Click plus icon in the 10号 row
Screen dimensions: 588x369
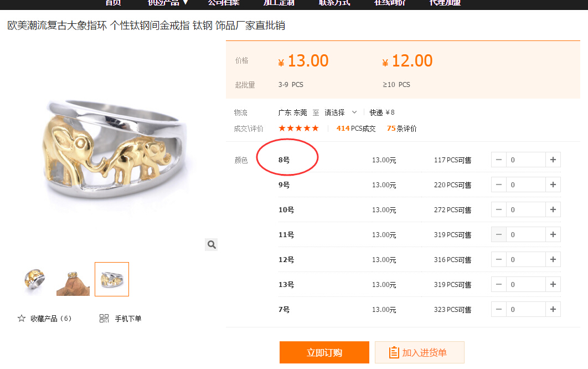point(553,209)
